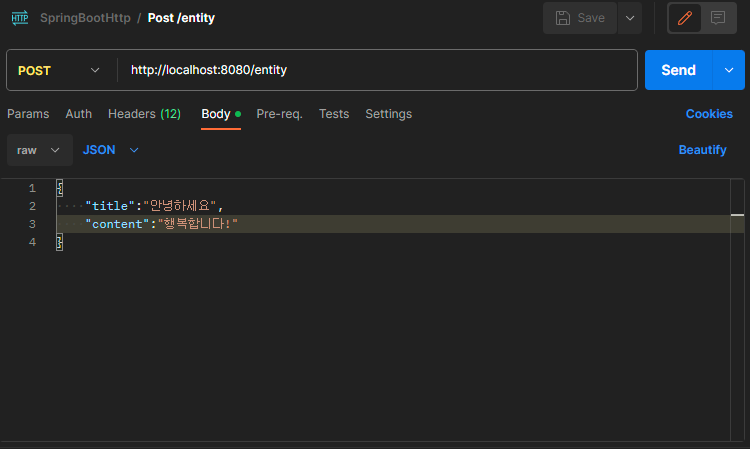
Task: Open the Headers (12) tab
Action: [144, 114]
